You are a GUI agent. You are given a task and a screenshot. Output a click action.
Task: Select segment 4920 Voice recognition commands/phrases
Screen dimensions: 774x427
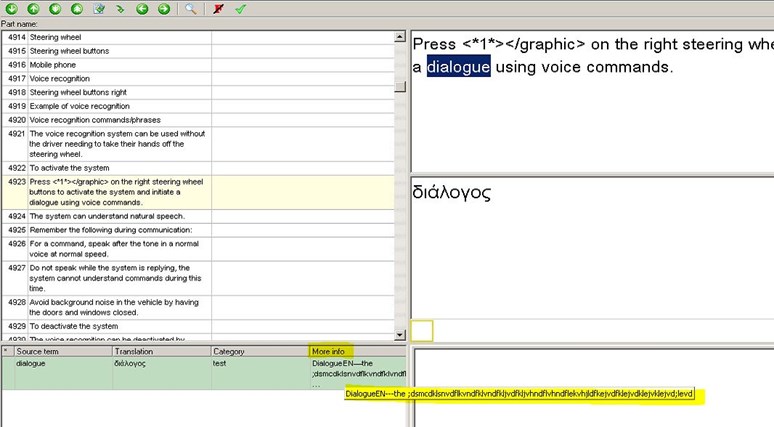[x=197, y=120]
